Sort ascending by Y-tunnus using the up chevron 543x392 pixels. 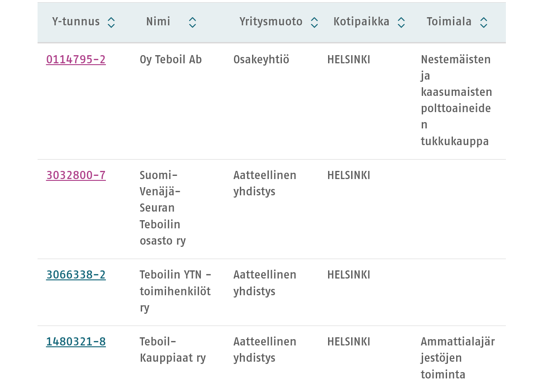(x=111, y=18)
